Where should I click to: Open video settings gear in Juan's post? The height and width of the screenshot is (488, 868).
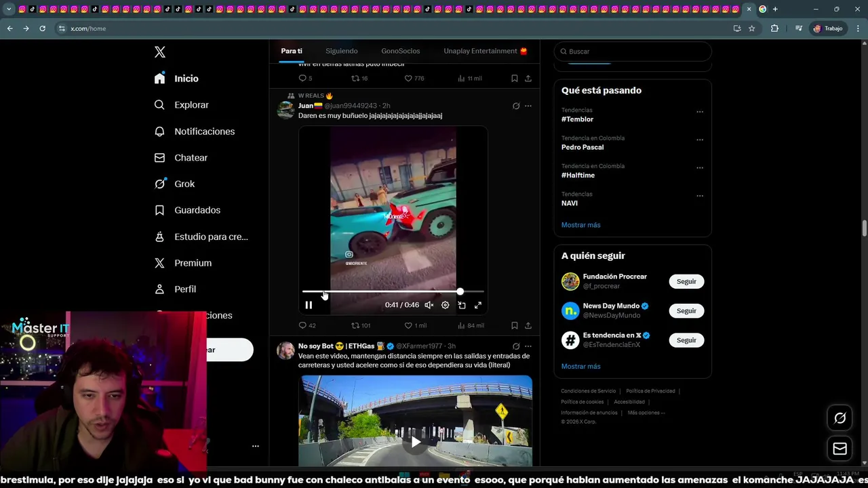pos(445,305)
